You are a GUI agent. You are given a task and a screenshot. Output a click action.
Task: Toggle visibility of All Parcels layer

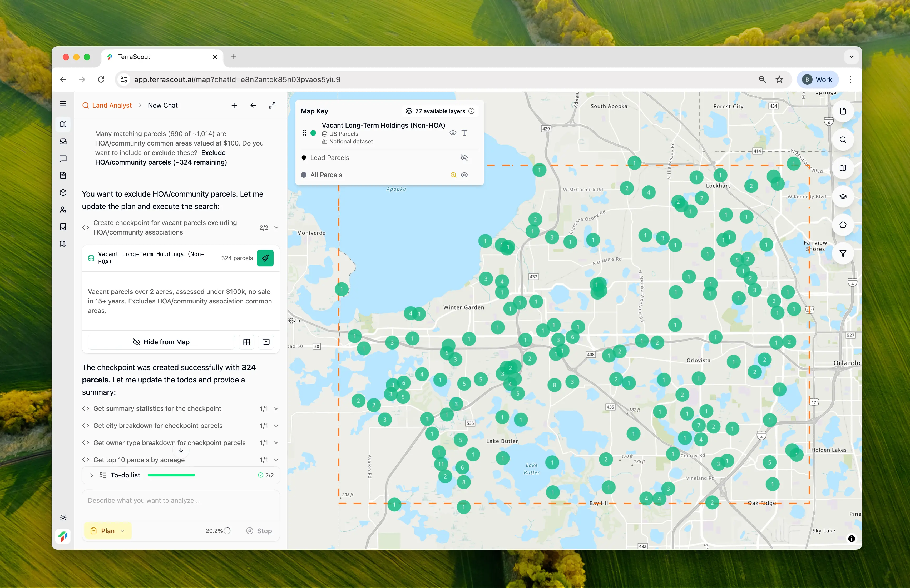(464, 175)
